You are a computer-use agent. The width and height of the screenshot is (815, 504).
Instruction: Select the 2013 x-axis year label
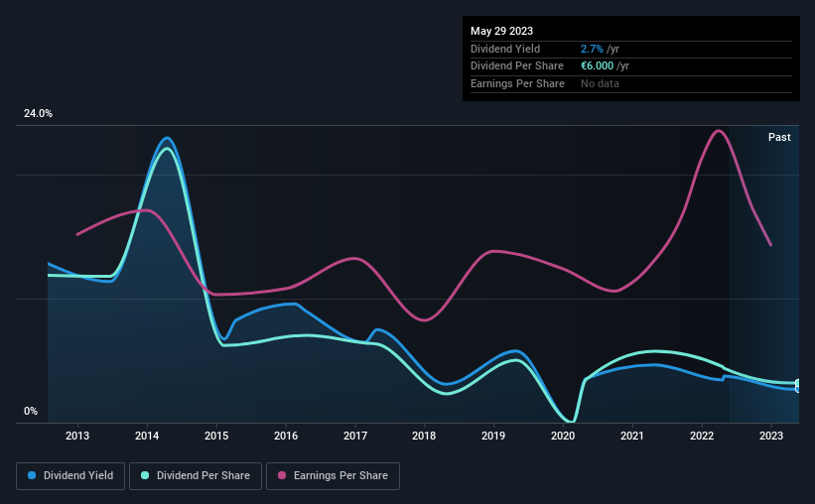tap(77, 436)
